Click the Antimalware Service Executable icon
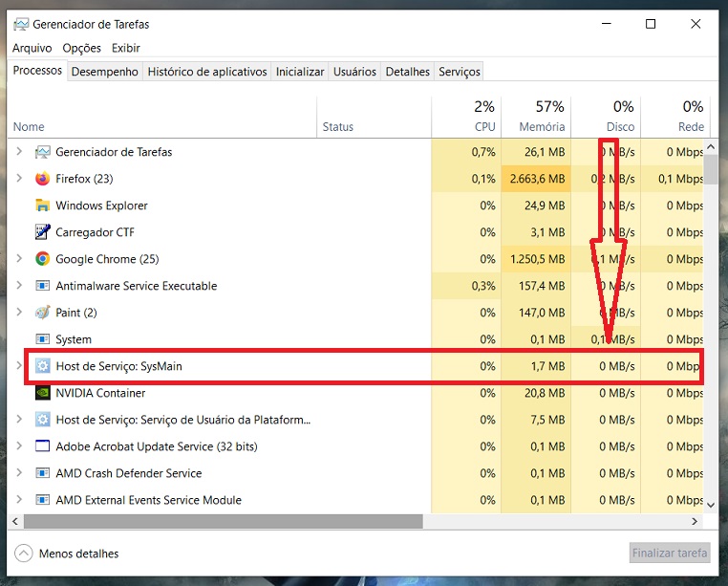 pyautogui.click(x=43, y=285)
